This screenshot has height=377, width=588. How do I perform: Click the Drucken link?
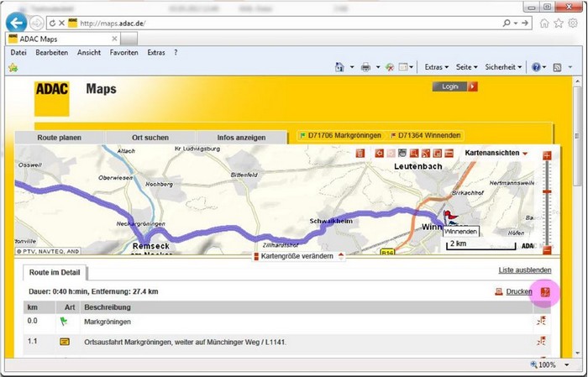(519, 291)
